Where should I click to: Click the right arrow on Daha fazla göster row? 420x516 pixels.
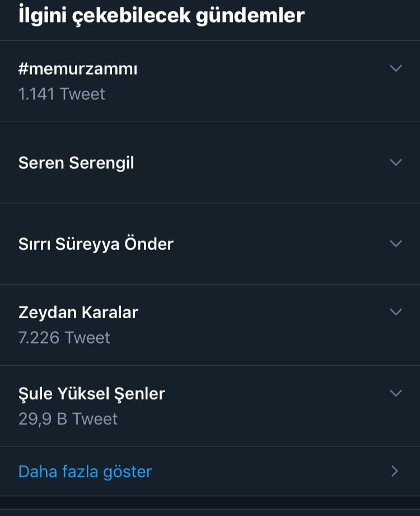[395, 471]
